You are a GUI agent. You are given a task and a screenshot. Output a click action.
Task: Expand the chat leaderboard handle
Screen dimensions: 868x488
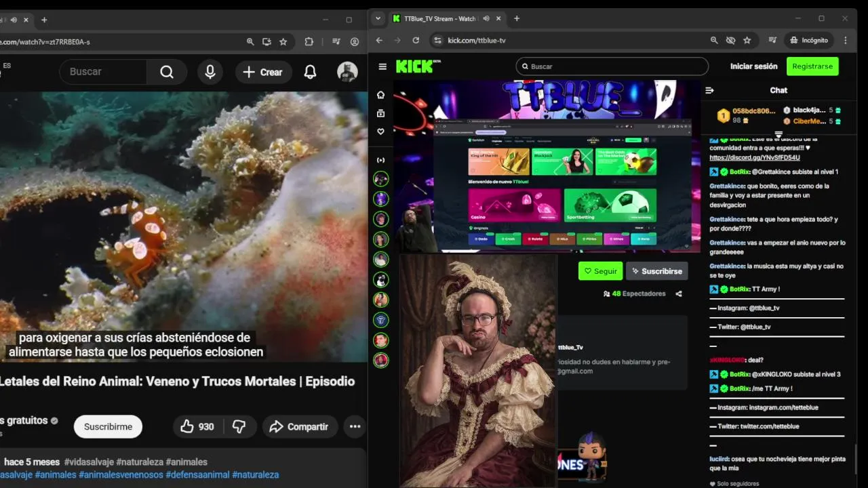(x=778, y=134)
